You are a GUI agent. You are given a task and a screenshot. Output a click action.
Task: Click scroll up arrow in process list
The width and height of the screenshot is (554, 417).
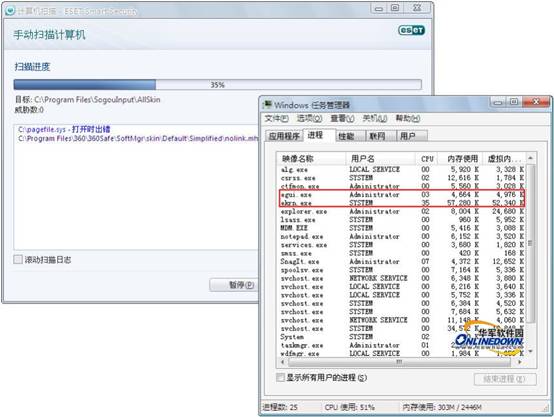pyautogui.click(x=530, y=158)
